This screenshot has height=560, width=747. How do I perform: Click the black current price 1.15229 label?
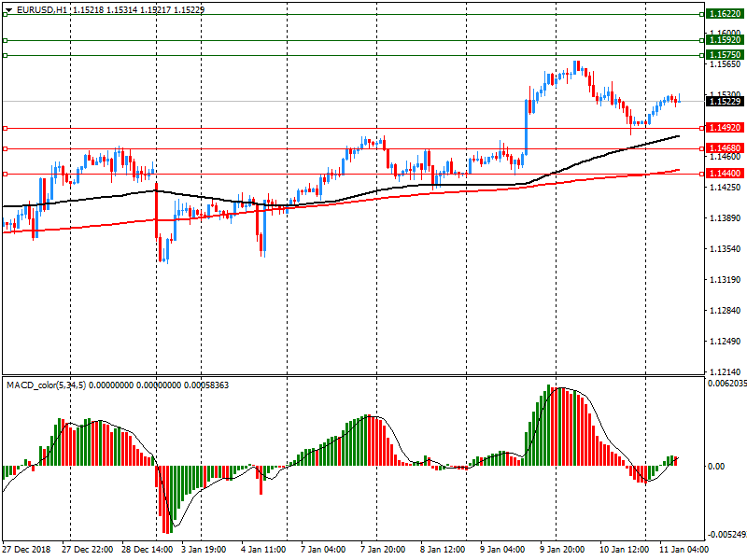(725, 101)
